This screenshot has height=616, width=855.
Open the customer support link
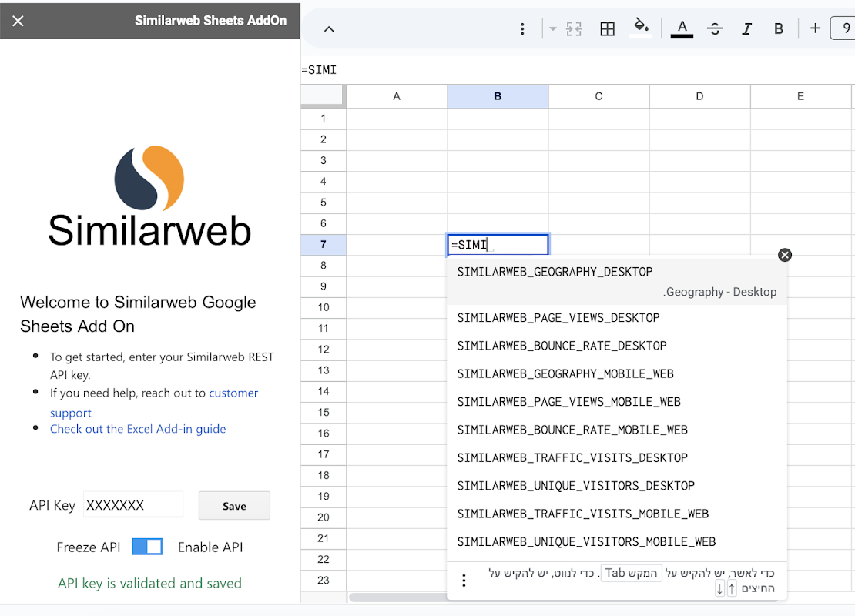point(233,393)
